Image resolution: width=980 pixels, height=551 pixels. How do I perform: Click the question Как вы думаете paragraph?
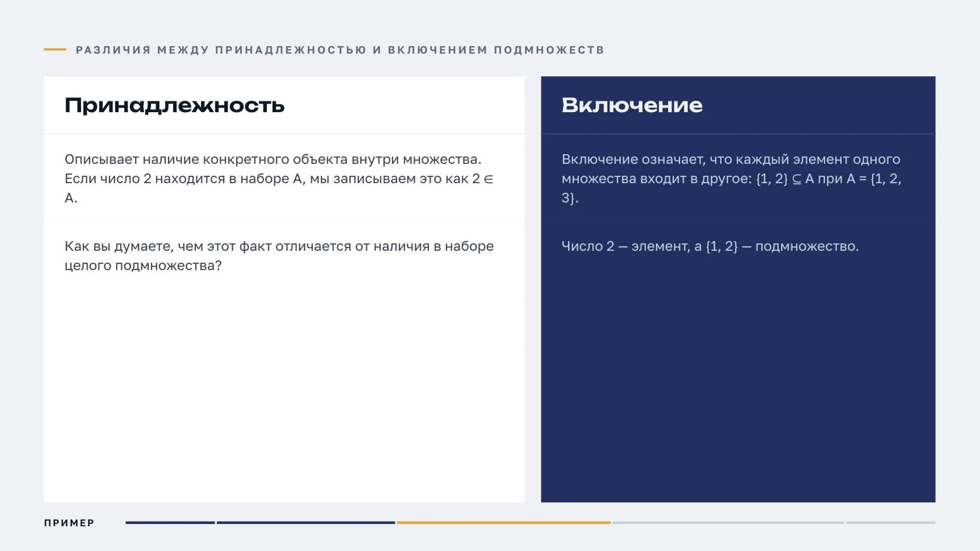[x=279, y=256]
